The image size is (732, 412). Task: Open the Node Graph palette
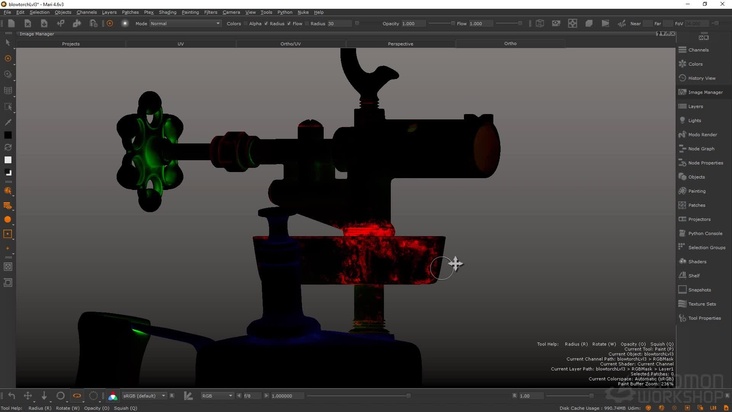click(x=697, y=148)
